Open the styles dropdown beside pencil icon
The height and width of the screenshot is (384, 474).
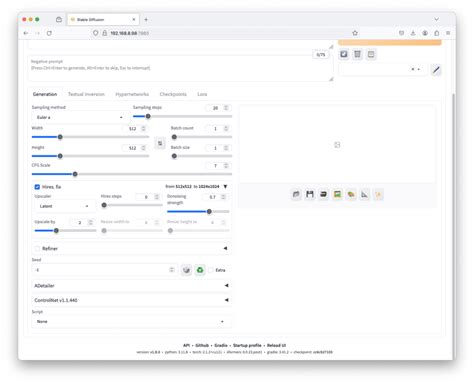[383, 70]
